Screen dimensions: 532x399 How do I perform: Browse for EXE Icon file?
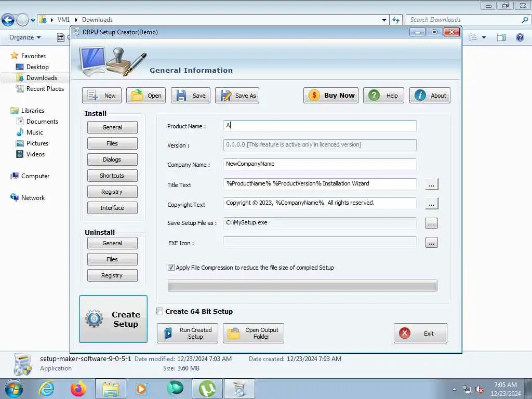pyautogui.click(x=431, y=243)
